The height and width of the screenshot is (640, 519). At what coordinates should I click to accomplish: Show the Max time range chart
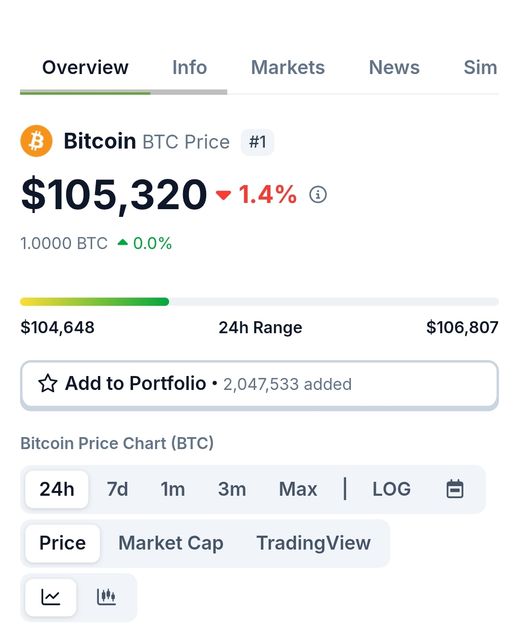[298, 489]
